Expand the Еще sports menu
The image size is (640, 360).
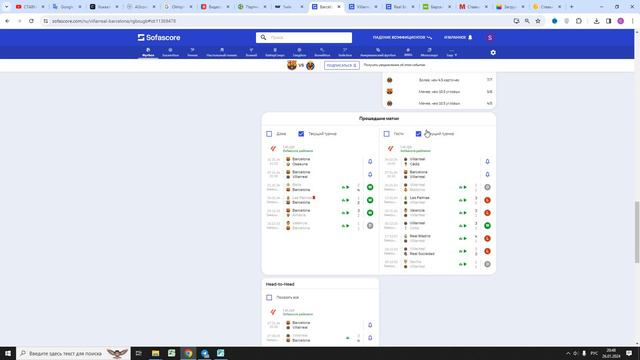point(451,53)
